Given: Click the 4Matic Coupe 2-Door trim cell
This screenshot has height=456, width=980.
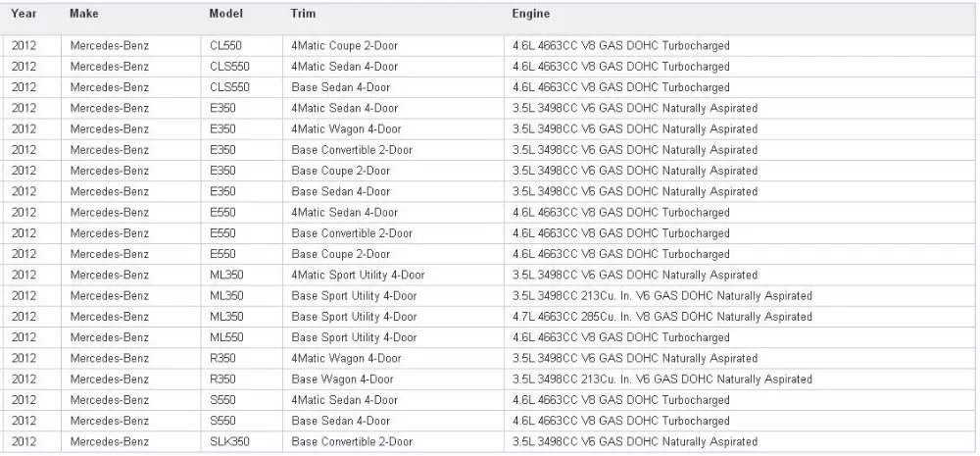Looking at the screenshot, I should [344, 46].
